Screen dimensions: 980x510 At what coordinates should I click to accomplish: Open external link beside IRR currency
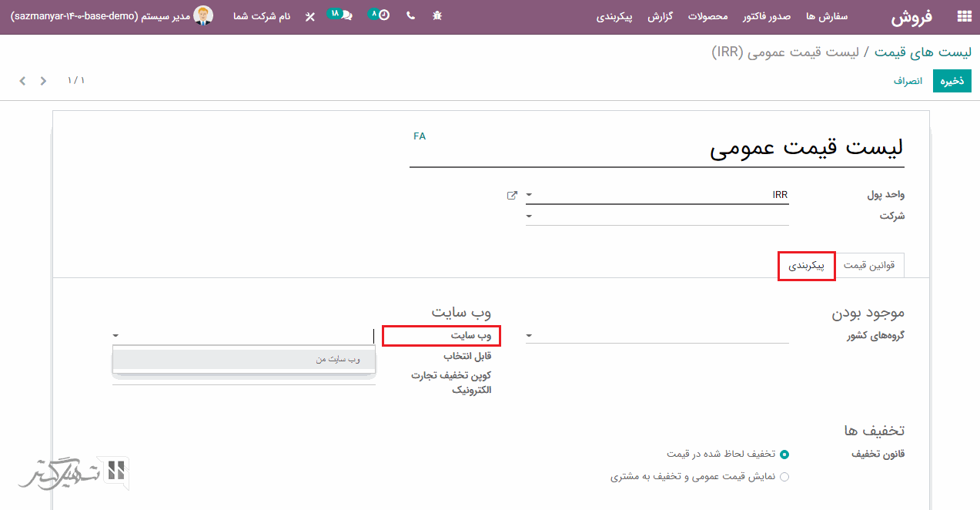coord(512,196)
